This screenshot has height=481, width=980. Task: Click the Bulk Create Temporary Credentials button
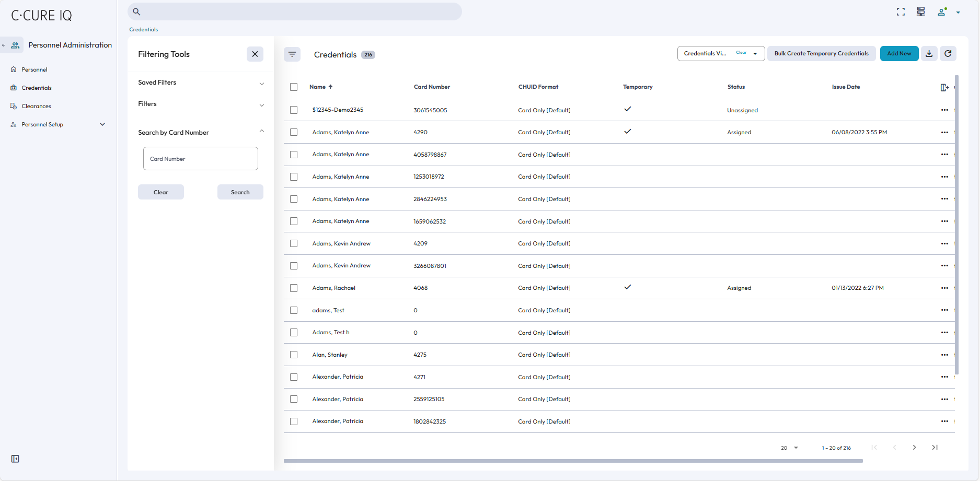point(821,53)
